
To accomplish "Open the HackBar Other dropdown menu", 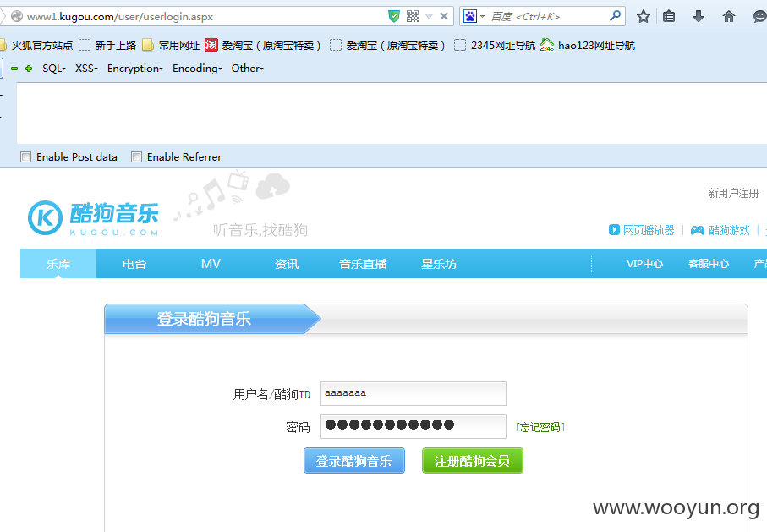I will 248,69.
